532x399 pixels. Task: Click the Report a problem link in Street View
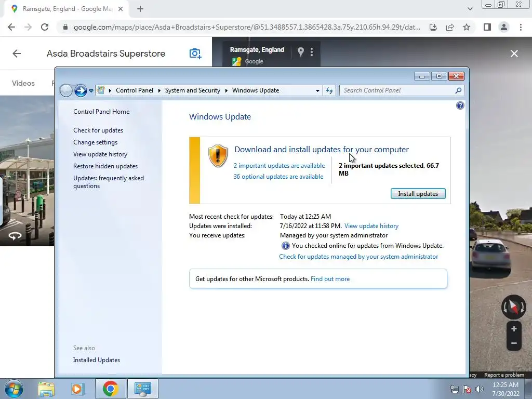pyautogui.click(x=504, y=375)
